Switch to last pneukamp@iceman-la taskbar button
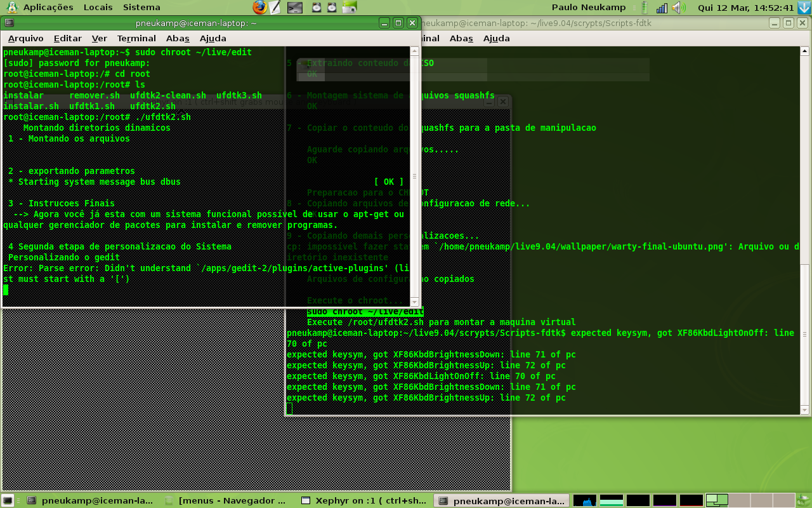The width and height of the screenshot is (812, 508). click(x=501, y=500)
